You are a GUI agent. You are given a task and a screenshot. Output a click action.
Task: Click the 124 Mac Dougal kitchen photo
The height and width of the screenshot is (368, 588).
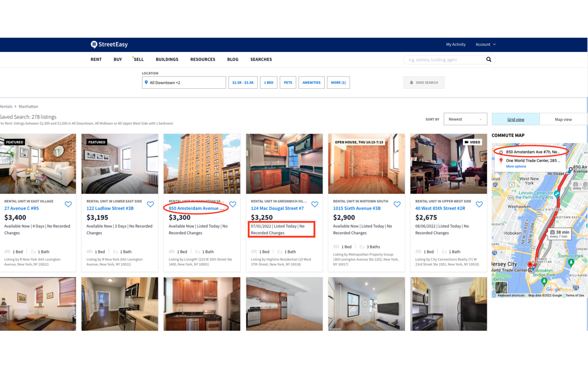pyautogui.click(x=284, y=164)
